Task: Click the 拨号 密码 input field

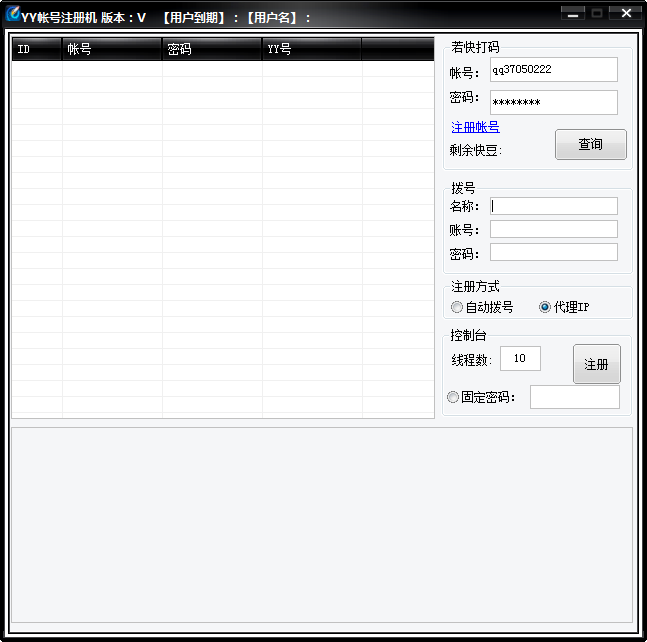Action: (553, 252)
